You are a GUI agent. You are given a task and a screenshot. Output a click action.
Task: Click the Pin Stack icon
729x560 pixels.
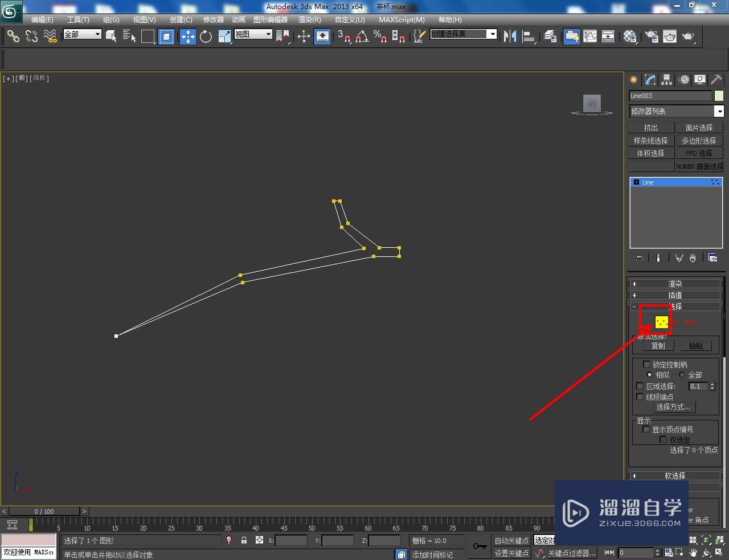(x=638, y=258)
